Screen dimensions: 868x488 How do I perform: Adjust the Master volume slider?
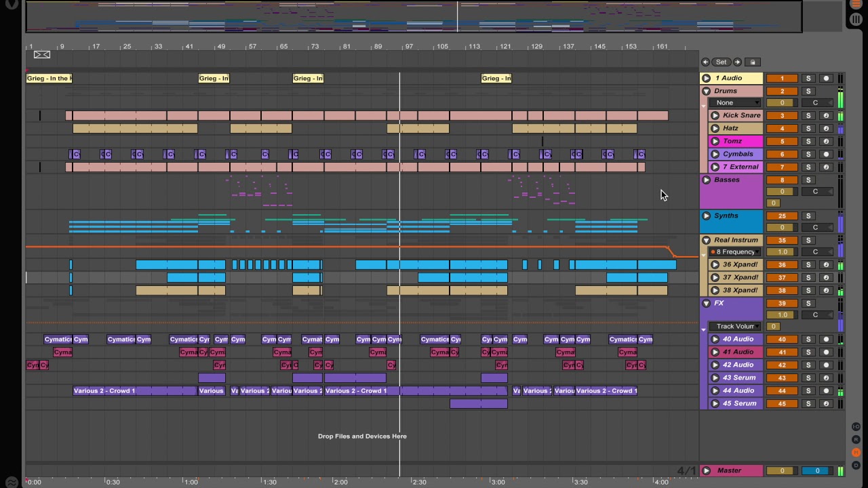(782, 470)
